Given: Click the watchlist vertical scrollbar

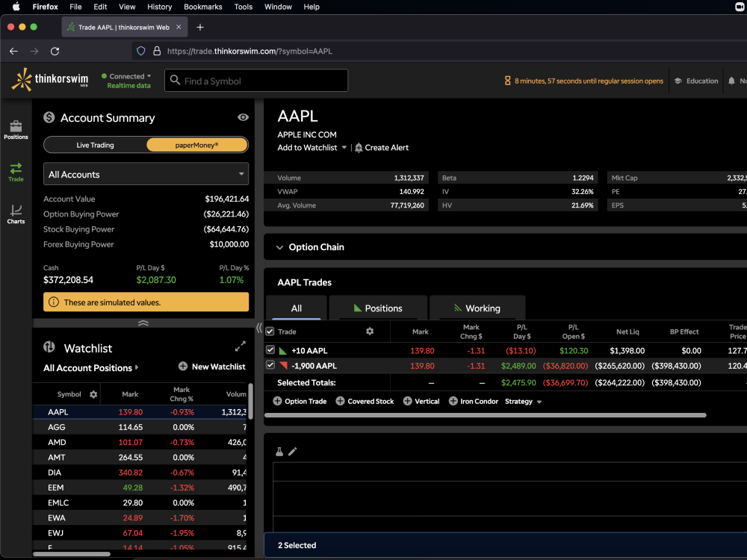Looking at the screenshot, I should pos(250,401).
